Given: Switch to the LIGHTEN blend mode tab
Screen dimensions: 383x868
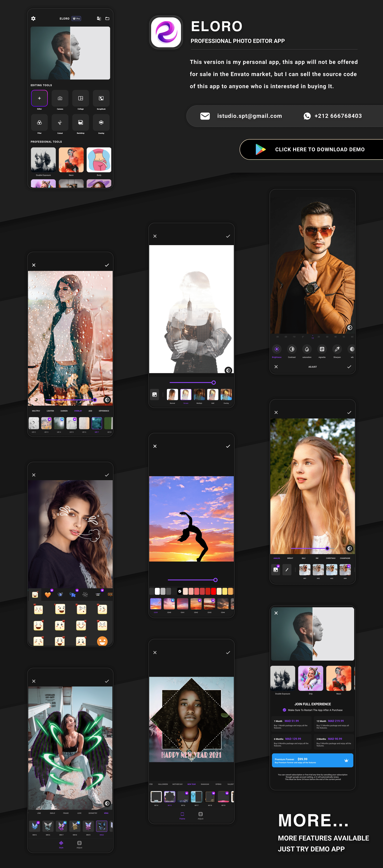Looking at the screenshot, I should (50, 411).
